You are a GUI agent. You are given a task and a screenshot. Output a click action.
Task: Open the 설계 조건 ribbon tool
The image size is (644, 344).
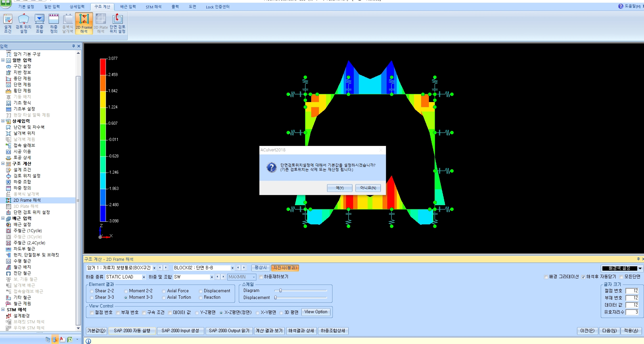[x=8, y=23]
